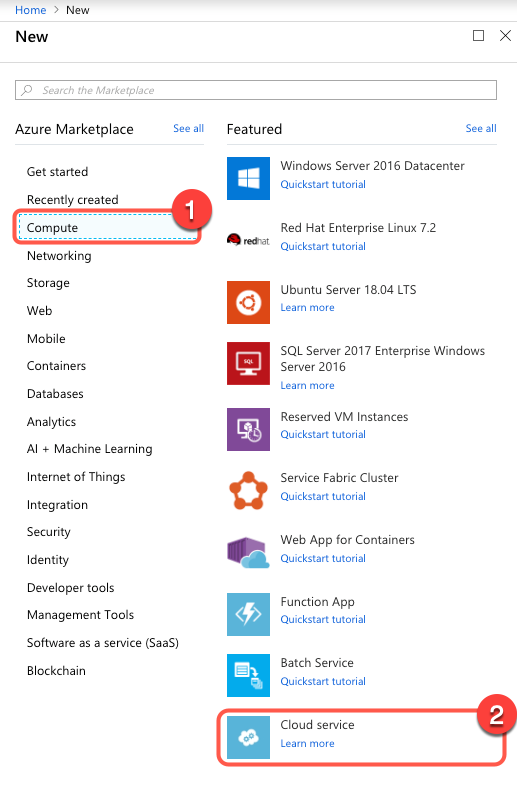The image size is (517, 787).
Task: Select the Web App for Containers icon
Action: click(x=248, y=552)
